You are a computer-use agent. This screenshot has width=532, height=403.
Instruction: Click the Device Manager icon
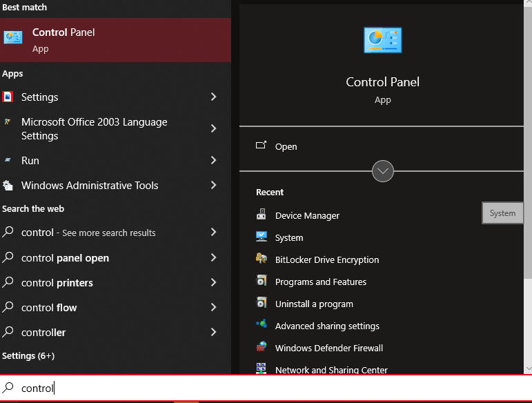pyautogui.click(x=261, y=215)
